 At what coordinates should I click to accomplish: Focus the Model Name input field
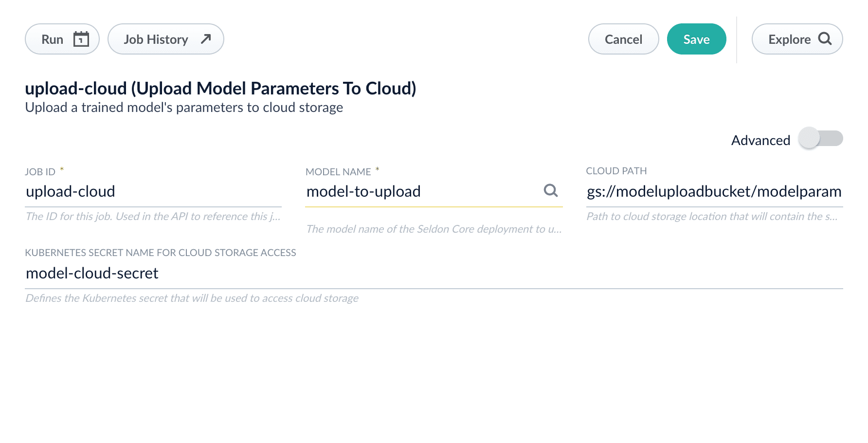tap(422, 192)
